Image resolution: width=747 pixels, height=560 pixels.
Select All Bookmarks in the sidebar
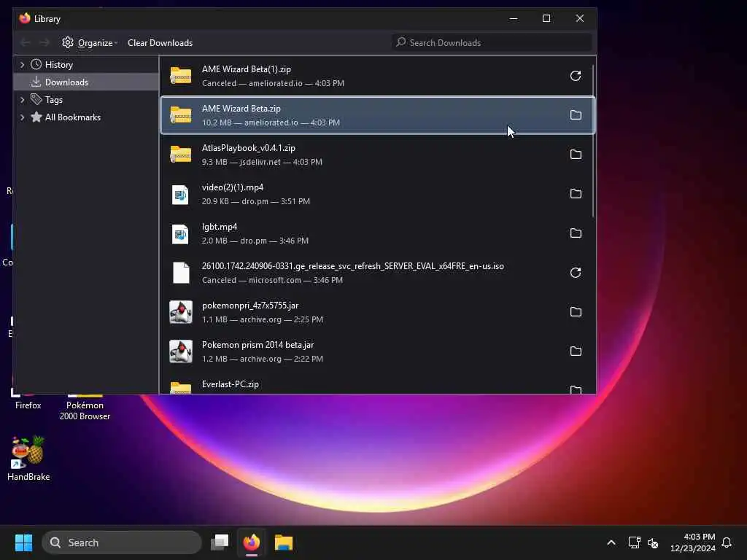pyautogui.click(x=72, y=117)
